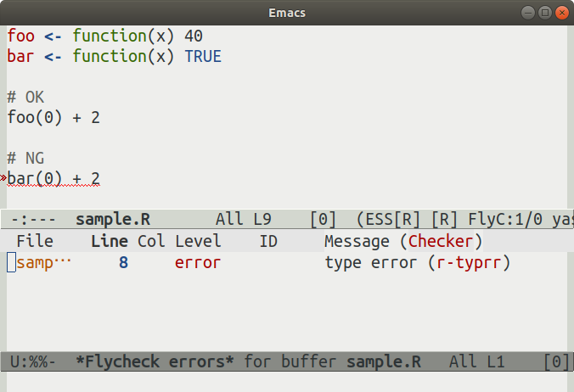Open the samp… file entry in error list
The height and width of the screenshot is (392, 574).
(x=44, y=263)
